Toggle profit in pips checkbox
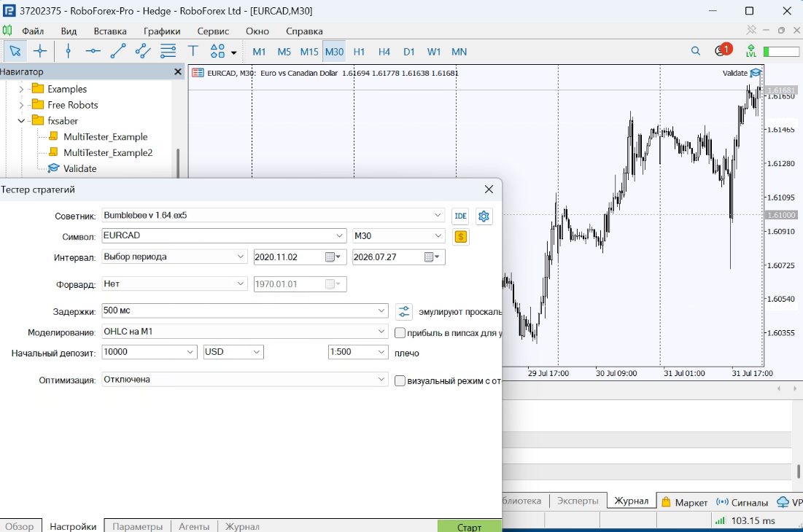Image resolution: width=803 pixels, height=532 pixels. 400,332
